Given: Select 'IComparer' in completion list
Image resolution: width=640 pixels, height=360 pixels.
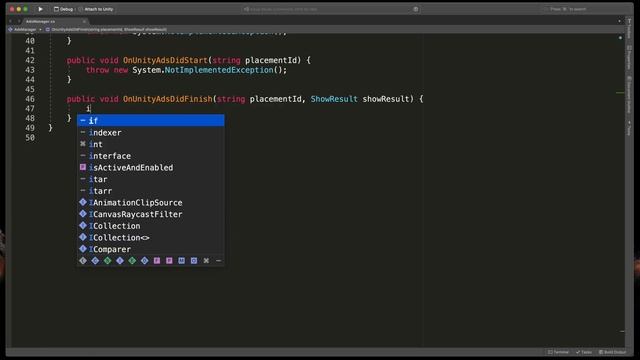Looking at the screenshot, I should [x=151, y=249].
